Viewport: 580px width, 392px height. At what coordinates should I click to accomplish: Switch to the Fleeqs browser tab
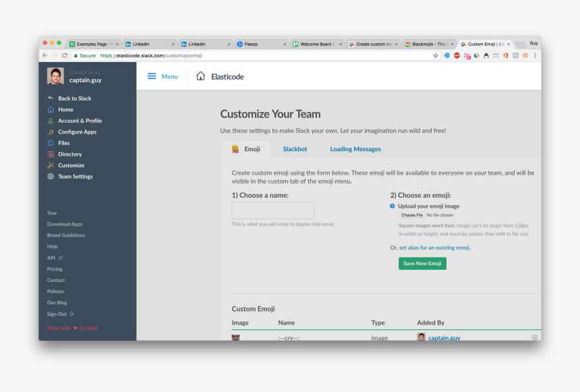pyautogui.click(x=261, y=44)
